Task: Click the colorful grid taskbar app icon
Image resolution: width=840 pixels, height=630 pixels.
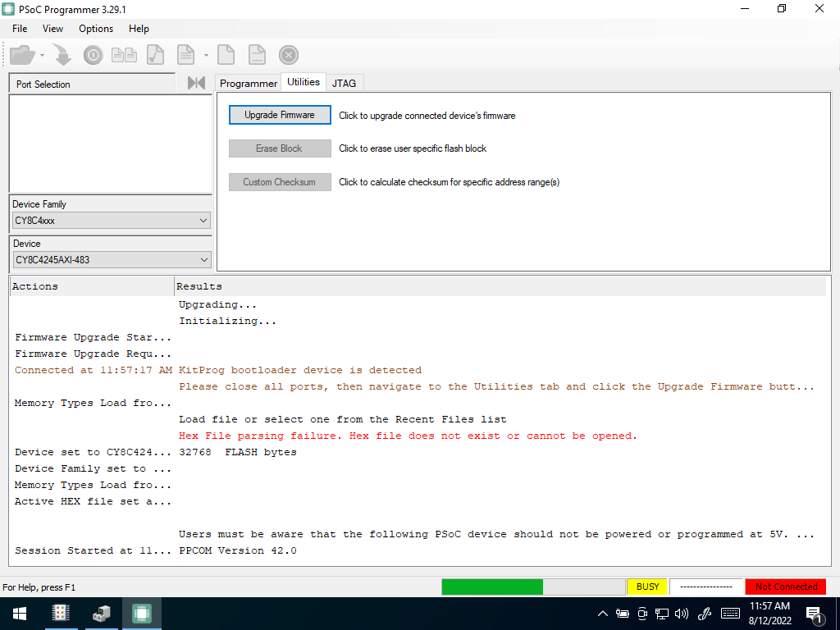Action: 61,614
